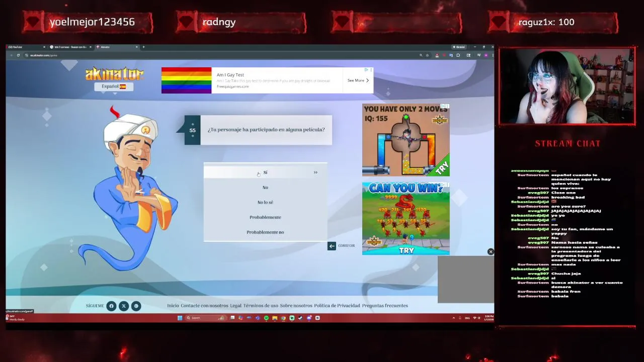Answer Sí to the question
Screen dimensions: 644x362
tap(265, 172)
